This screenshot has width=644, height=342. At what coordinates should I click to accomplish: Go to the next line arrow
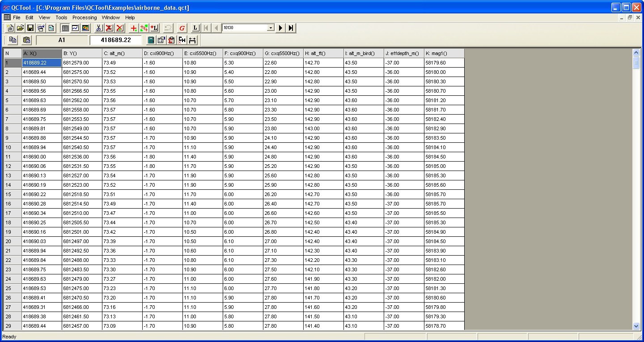[x=280, y=28]
